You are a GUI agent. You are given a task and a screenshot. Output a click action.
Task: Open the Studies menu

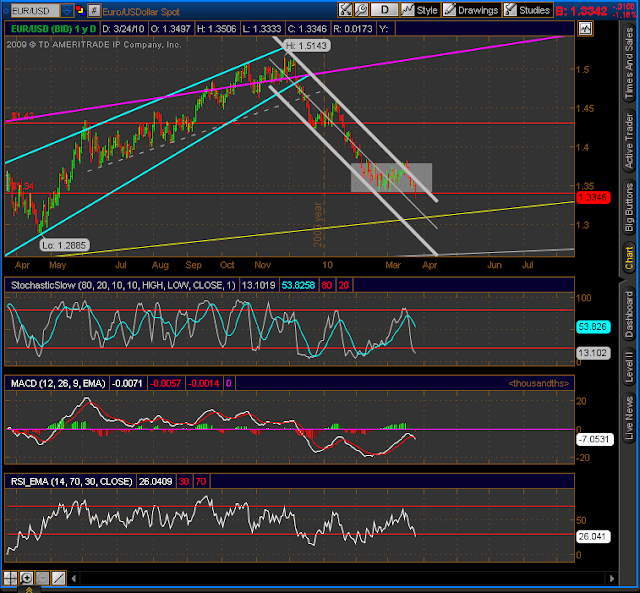[x=527, y=10]
